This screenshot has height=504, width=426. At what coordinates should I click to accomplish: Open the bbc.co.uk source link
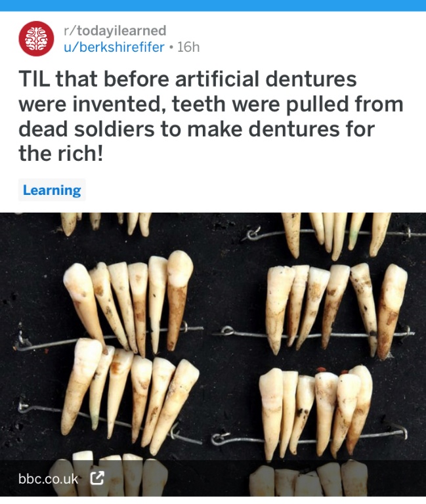pos(48,478)
